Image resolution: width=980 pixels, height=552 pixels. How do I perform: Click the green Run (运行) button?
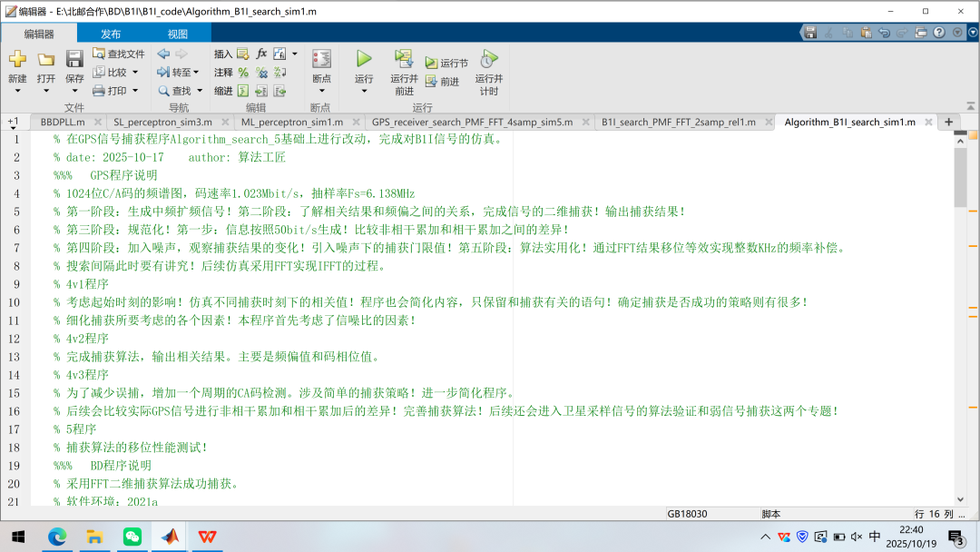click(x=364, y=60)
